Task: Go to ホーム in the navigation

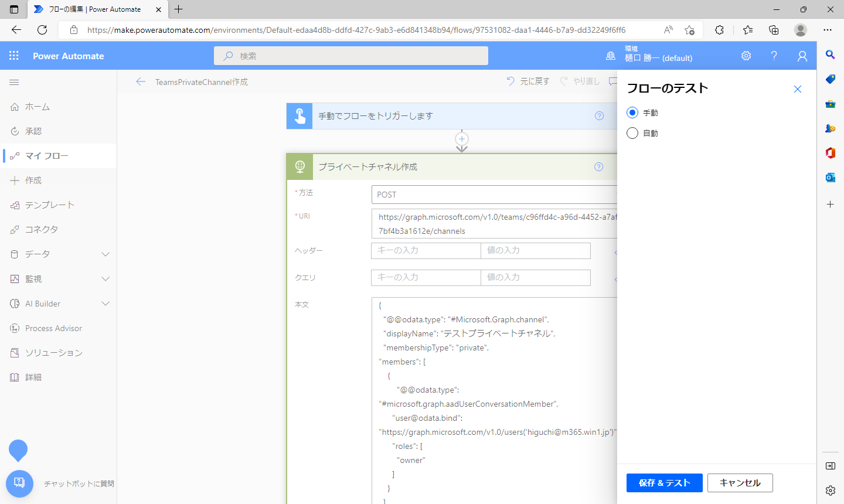Action: pyautogui.click(x=59, y=107)
